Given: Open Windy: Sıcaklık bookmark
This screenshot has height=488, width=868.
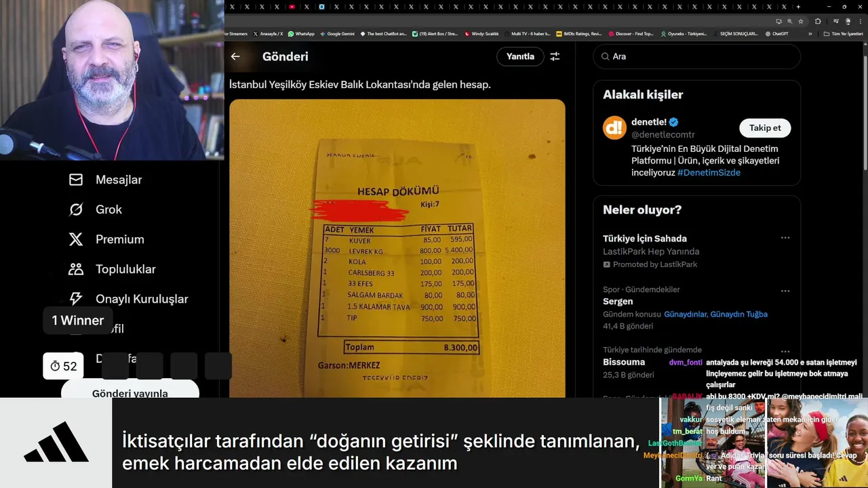Looking at the screenshot, I should point(481,33).
